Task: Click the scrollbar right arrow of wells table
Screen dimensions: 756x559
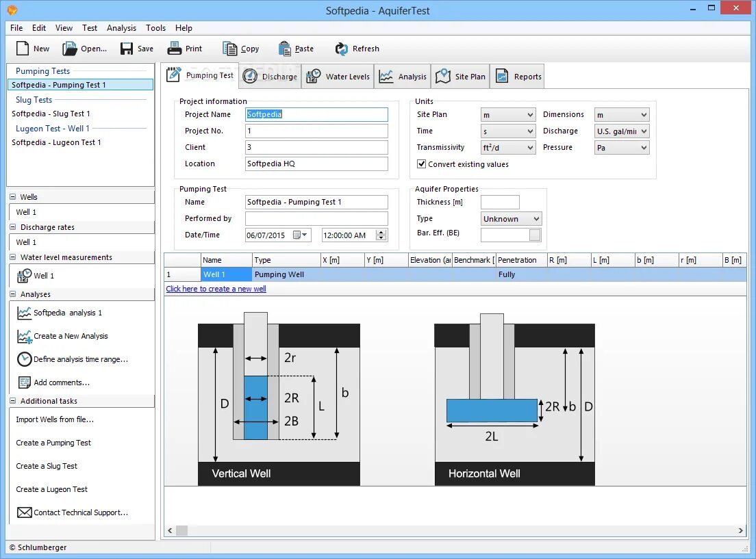Action: 740,530
